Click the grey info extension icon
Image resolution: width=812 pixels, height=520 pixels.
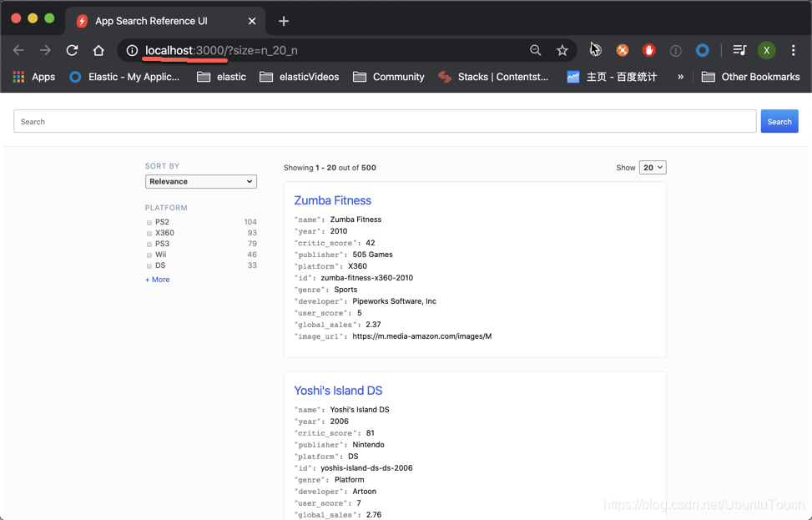pos(675,51)
